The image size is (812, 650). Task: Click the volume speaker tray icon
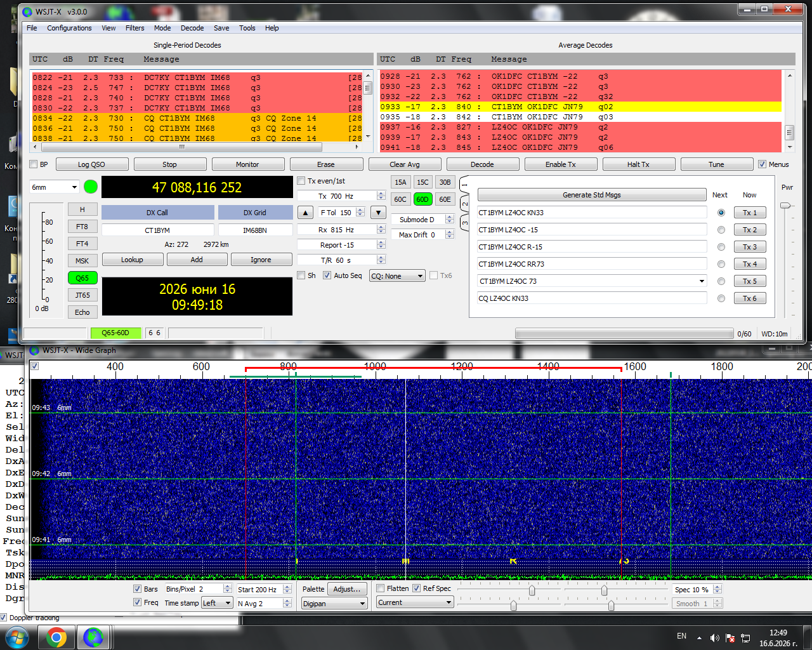(x=714, y=638)
